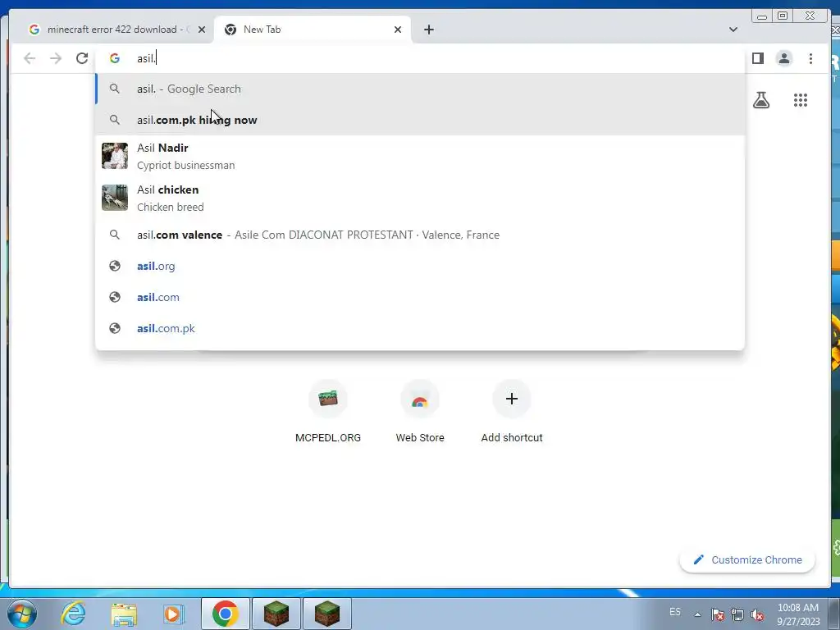Choose 'asil.com.pk hiring now' suggestion
This screenshot has height=630, width=840.
tap(420, 120)
